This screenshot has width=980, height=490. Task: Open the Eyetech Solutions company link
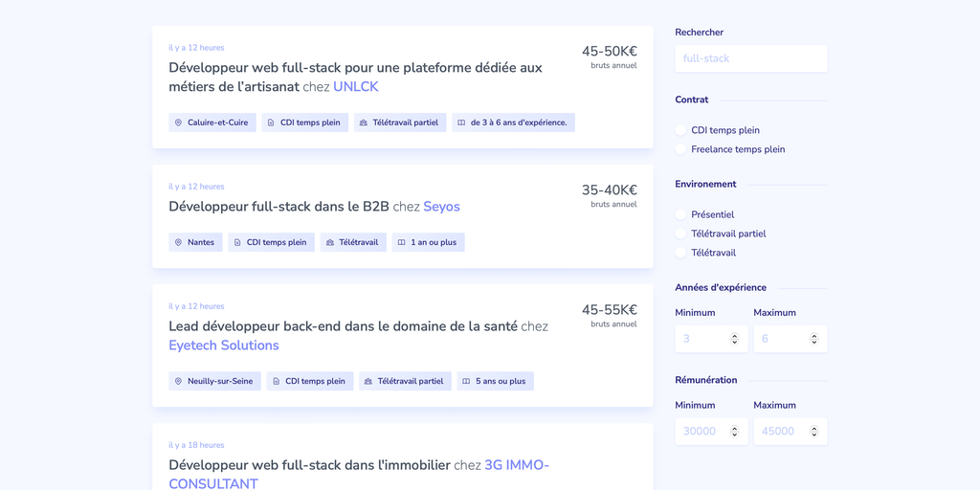(224, 345)
